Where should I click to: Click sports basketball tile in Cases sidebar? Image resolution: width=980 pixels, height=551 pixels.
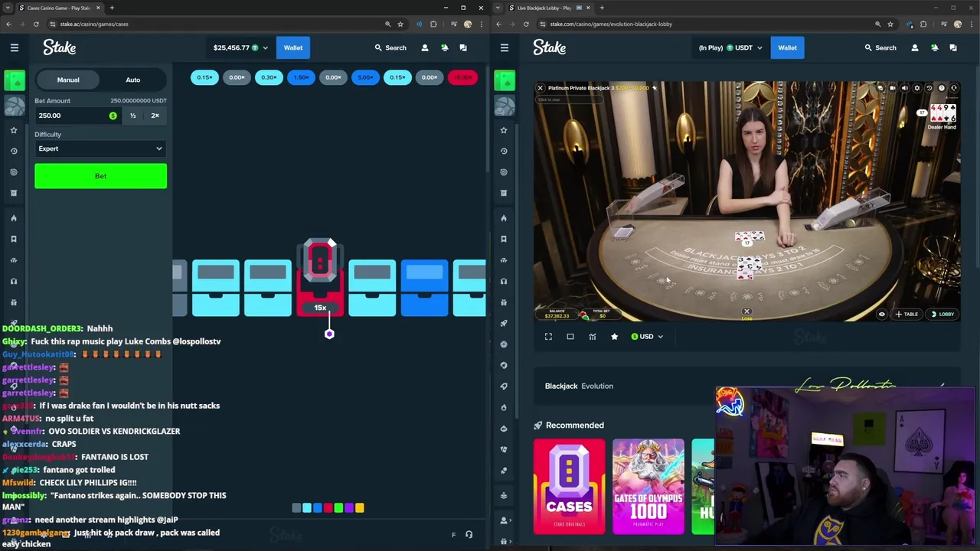(15, 105)
